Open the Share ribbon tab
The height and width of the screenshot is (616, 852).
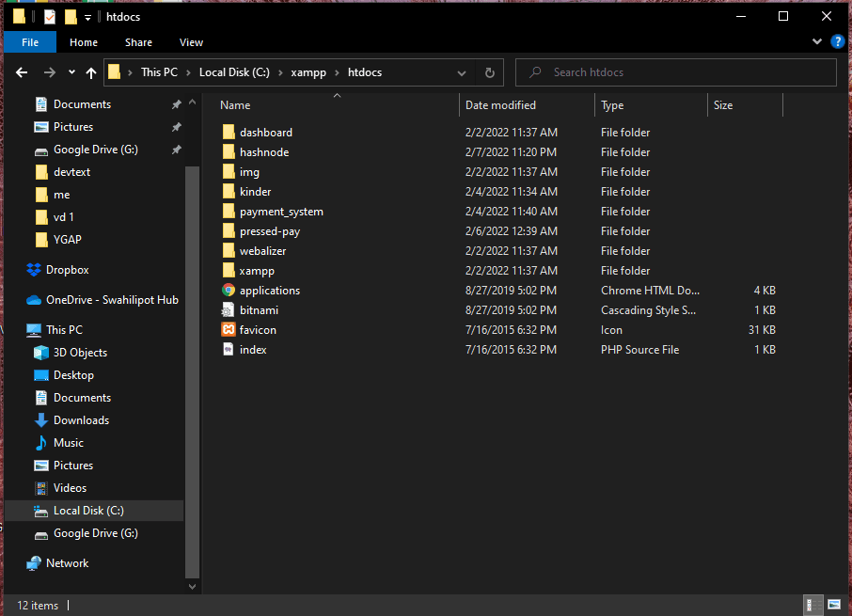(138, 42)
